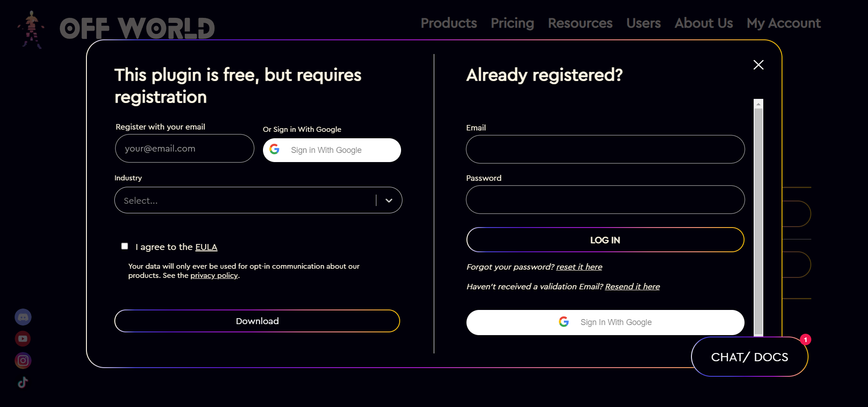Follow the reset it here link
The width and height of the screenshot is (868, 407).
pyautogui.click(x=579, y=267)
